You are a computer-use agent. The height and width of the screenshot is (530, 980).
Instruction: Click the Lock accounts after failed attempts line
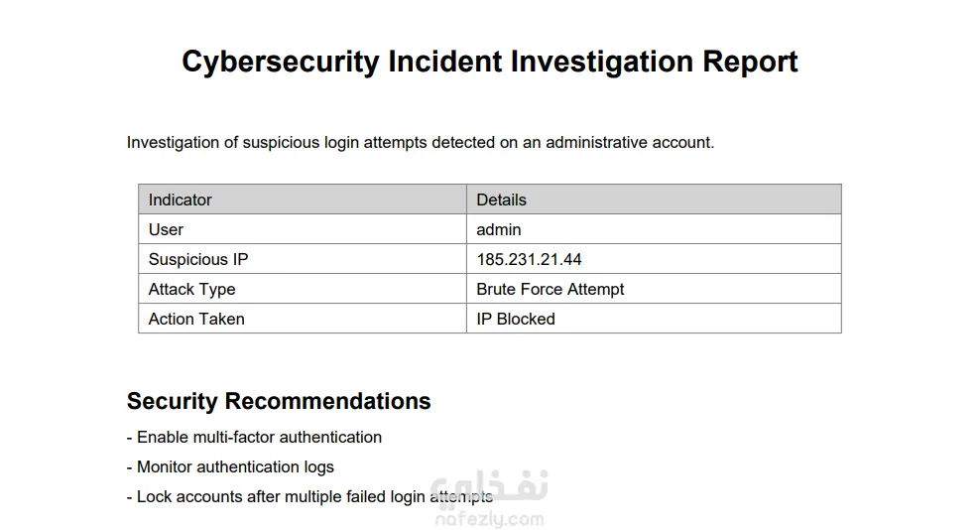click(310, 497)
